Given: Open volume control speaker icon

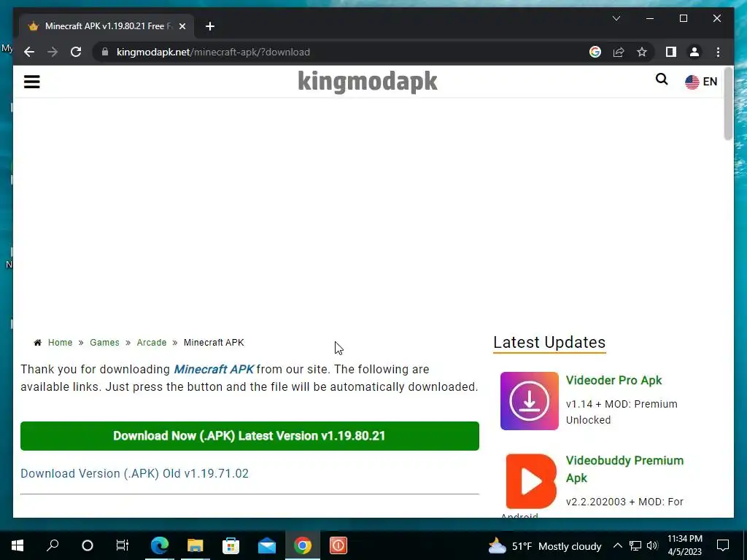Looking at the screenshot, I should [652, 545].
